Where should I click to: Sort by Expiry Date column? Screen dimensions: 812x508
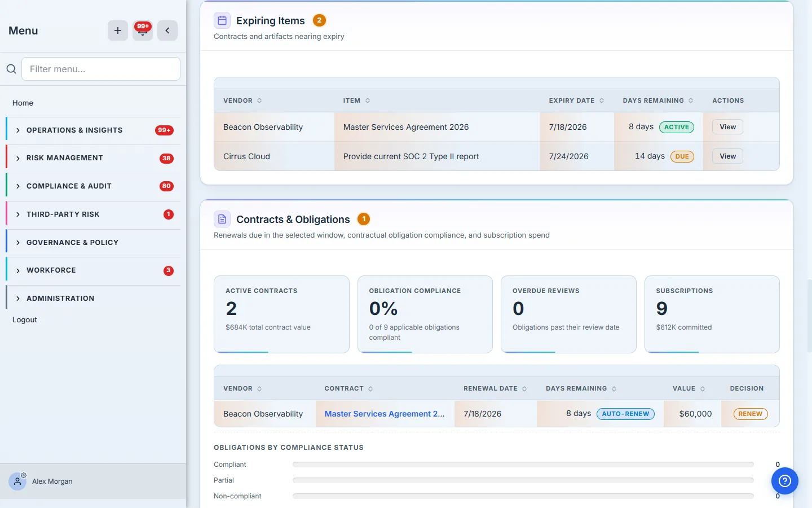click(x=576, y=100)
